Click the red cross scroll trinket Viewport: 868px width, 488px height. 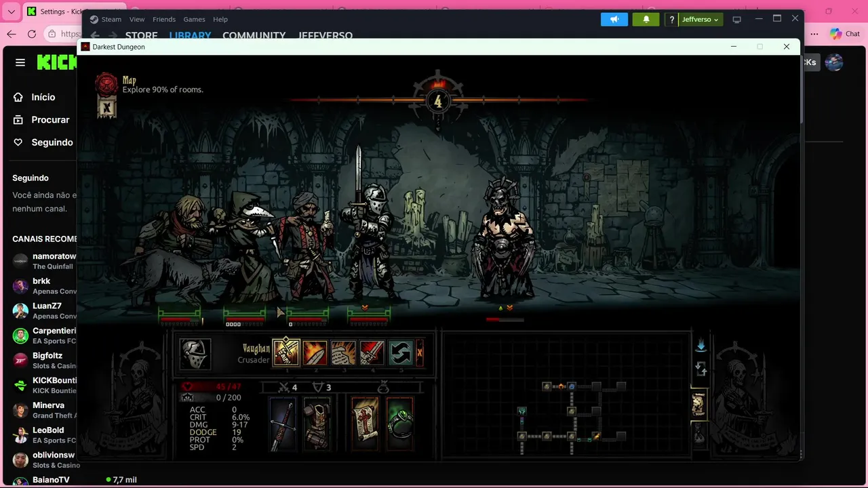pyautogui.click(x=365, y=424)
